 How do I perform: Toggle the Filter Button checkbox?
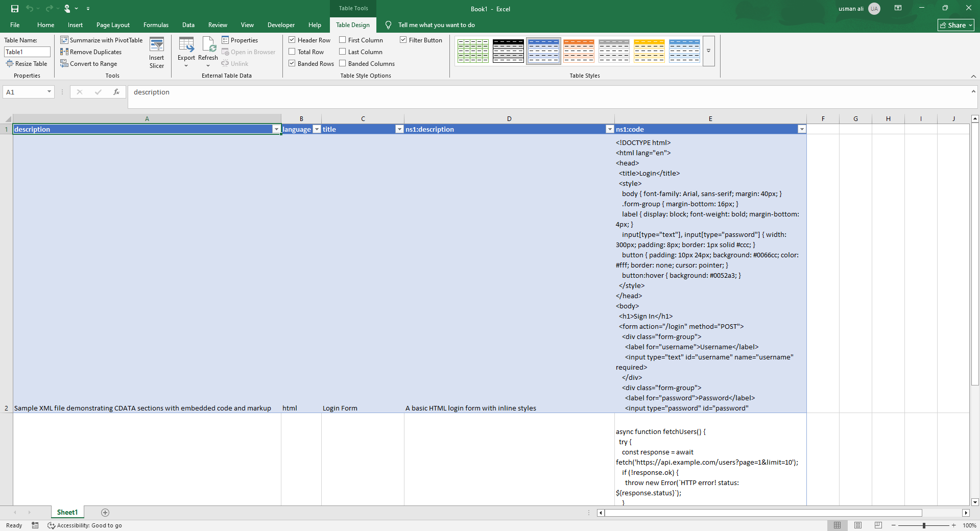pyautogui.click(x=403, y=40)
